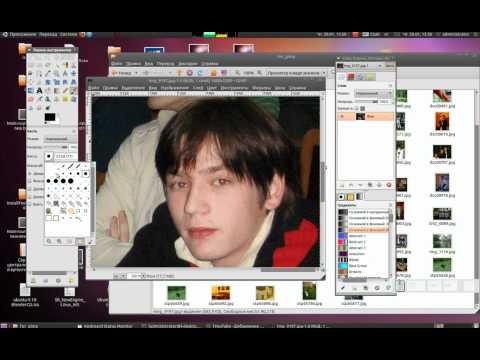Open back history arrow next to Назад
The image size is (480, 360).
point(136,73)
